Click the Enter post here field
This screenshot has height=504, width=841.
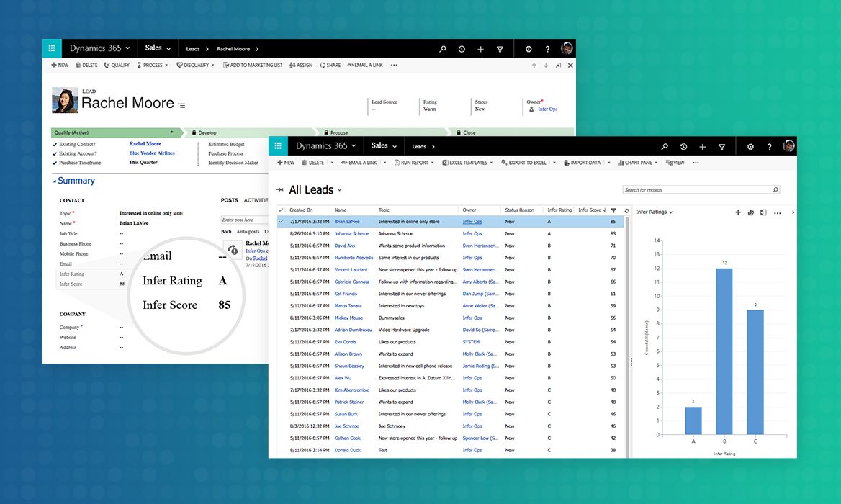click(245, 220)
